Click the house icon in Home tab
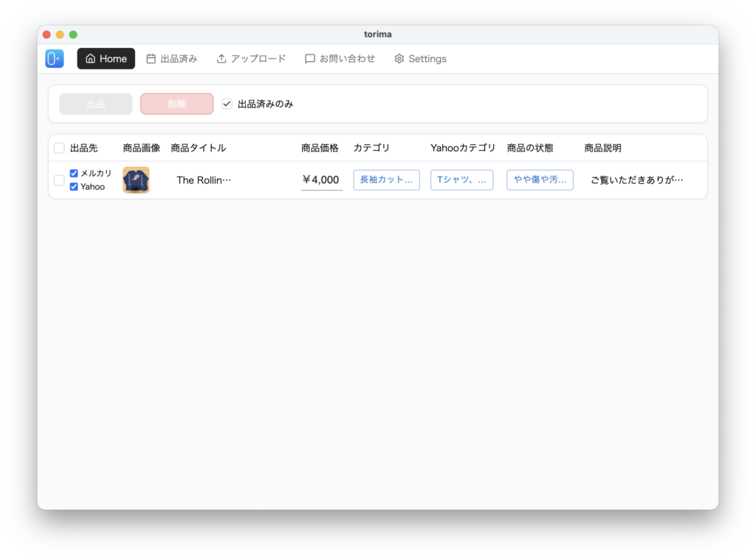Viewport: 756px width, 559px height. [x=91, y=59]
